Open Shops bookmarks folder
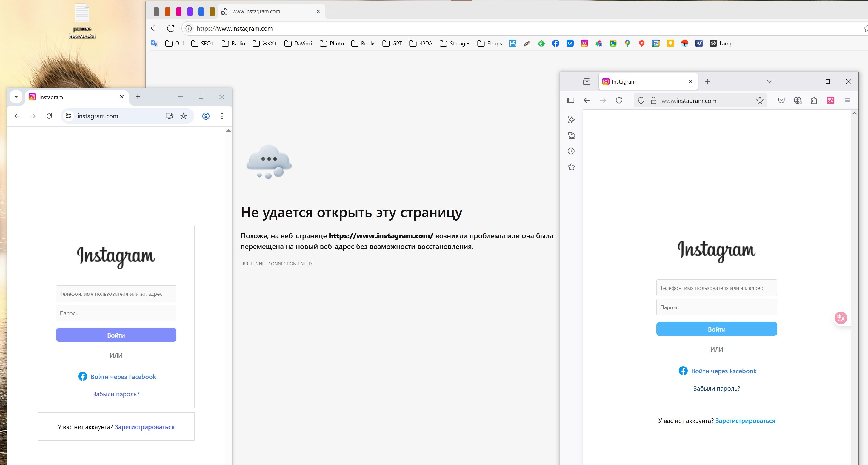 [x=490, y=44]
